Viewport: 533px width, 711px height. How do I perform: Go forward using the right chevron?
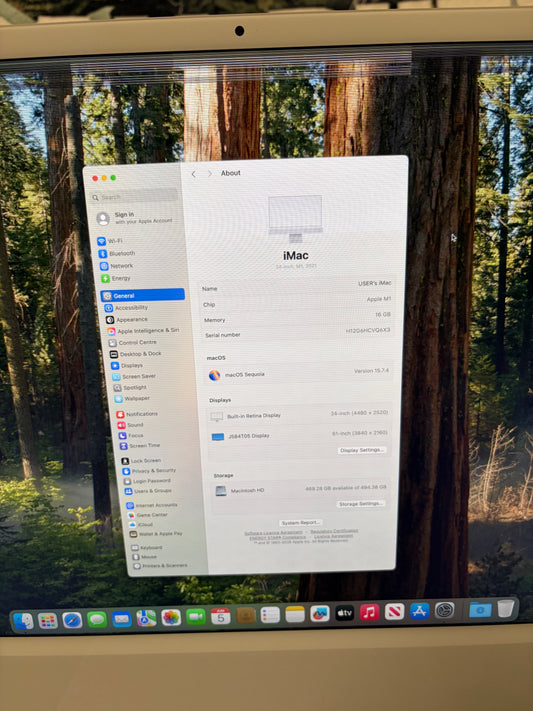(x=209, y=174)
